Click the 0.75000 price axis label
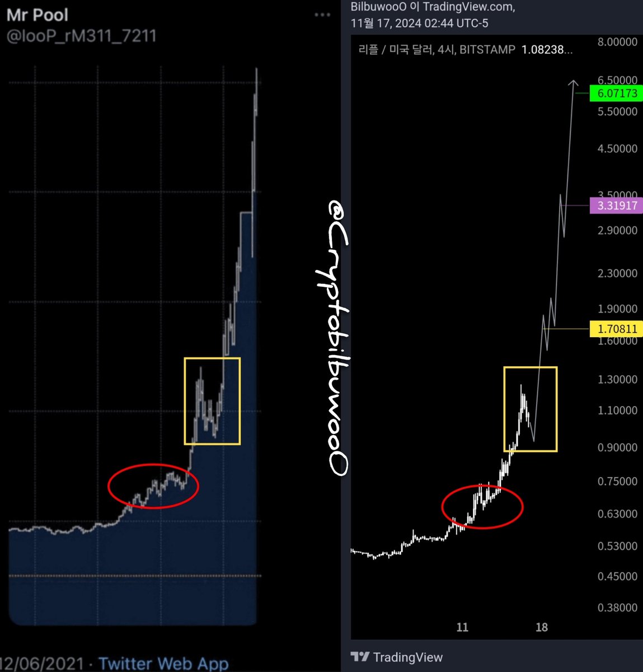643x672 pixels. point(617,481)
